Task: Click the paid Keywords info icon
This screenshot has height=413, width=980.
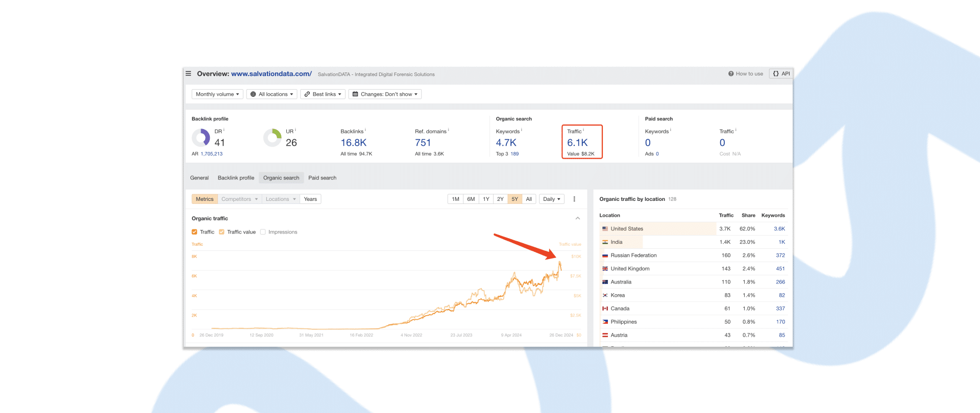Action: (671, 130)
